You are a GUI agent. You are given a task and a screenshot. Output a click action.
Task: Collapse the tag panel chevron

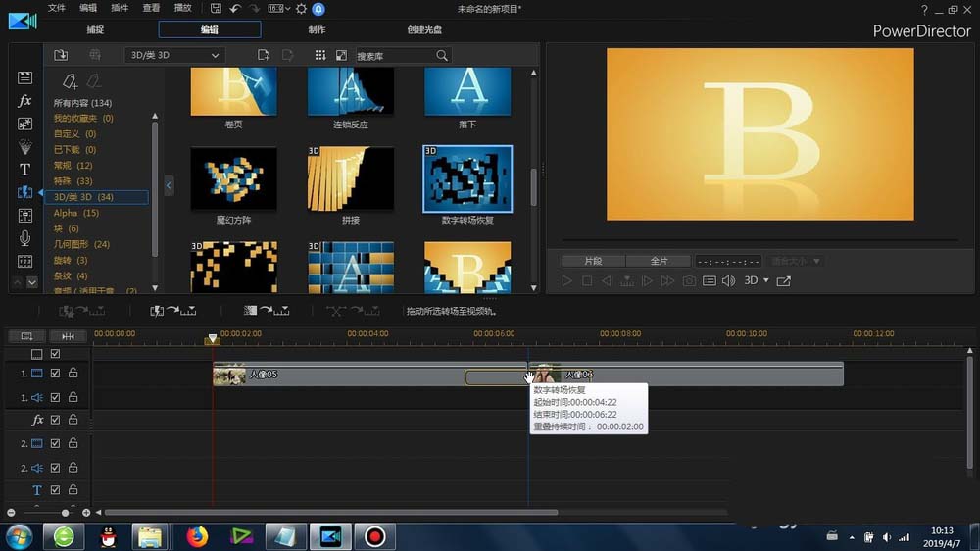169,185
